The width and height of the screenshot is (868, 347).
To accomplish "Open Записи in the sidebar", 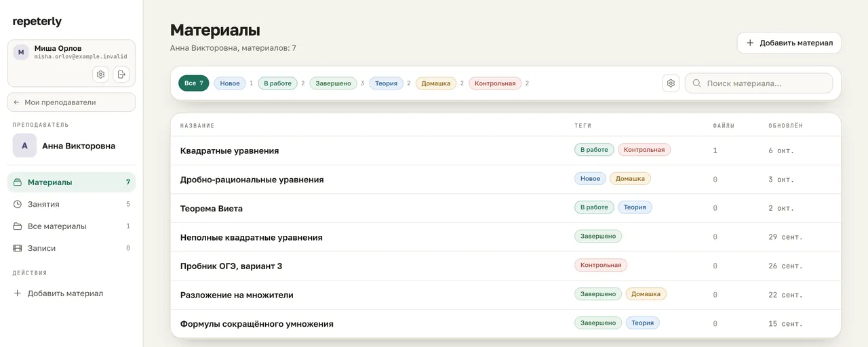I will coord(71,248).
